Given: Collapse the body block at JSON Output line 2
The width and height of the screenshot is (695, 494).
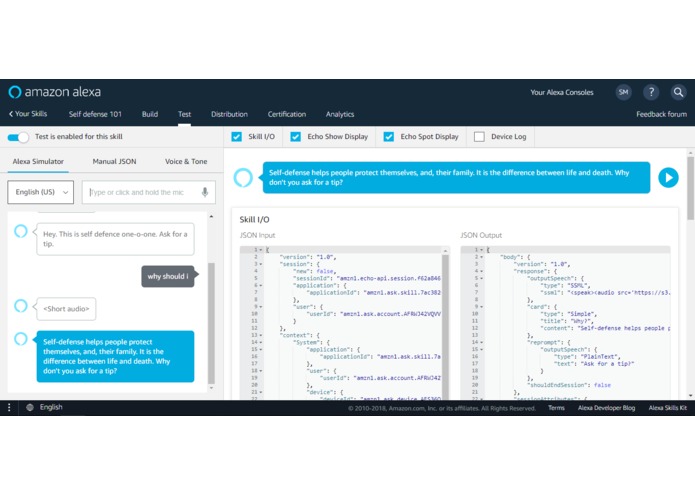Looking at the screenshot, I should pos(481,257).
